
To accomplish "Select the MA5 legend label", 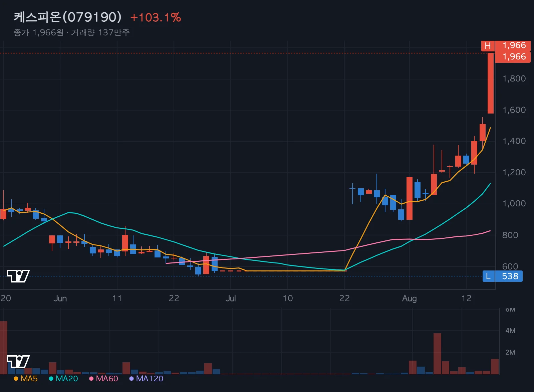I will 29,379.
